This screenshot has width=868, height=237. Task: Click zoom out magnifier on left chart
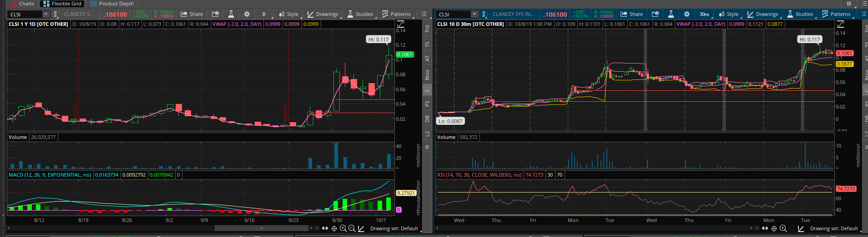click(x=352, y=228)
